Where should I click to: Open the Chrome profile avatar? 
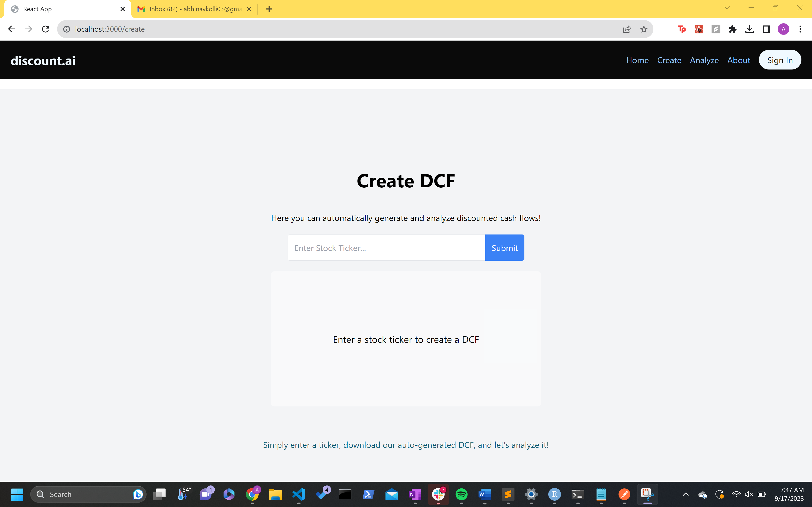(783, 29)
